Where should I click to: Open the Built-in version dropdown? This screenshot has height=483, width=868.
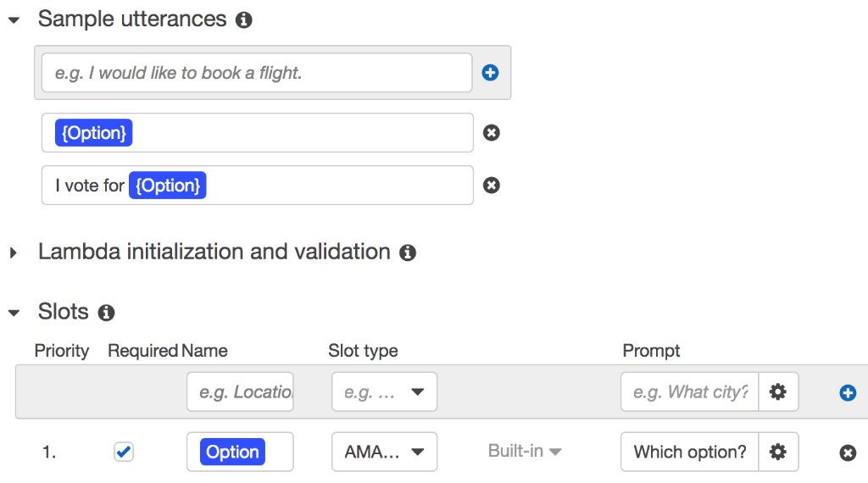[525, 452]
